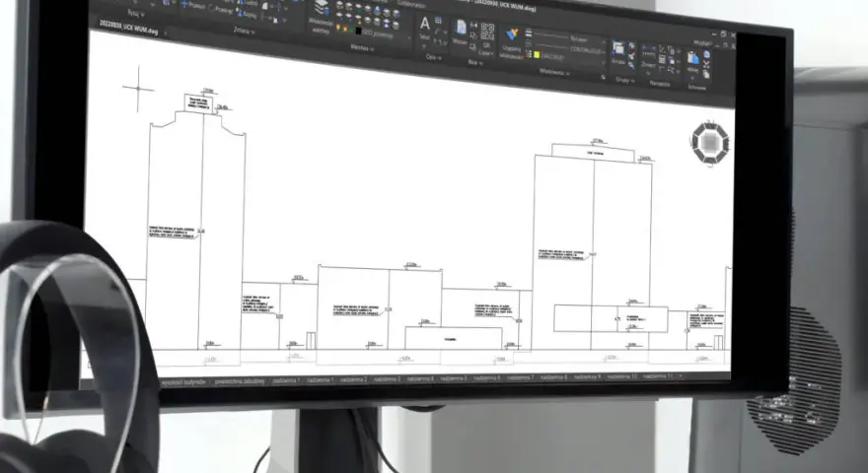Open the Warstwy layer properties stack icon
The width and height of the screenshot is (868, 473).
[322, 8]
